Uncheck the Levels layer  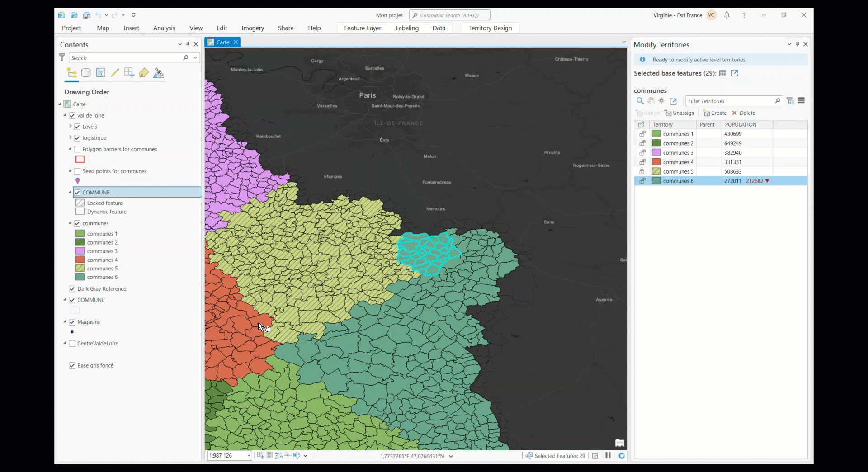click(77, 127)
